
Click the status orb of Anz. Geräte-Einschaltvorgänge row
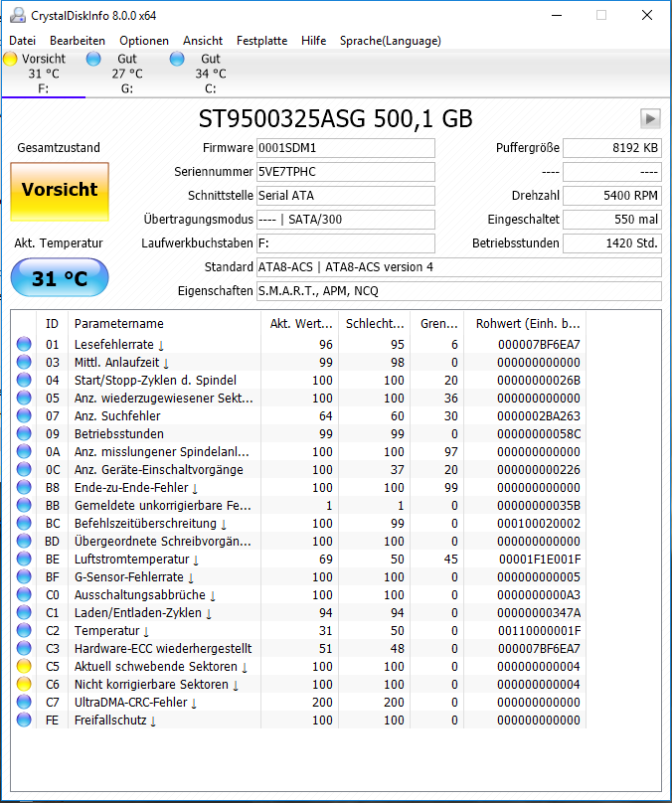click(x=24, y=470)
